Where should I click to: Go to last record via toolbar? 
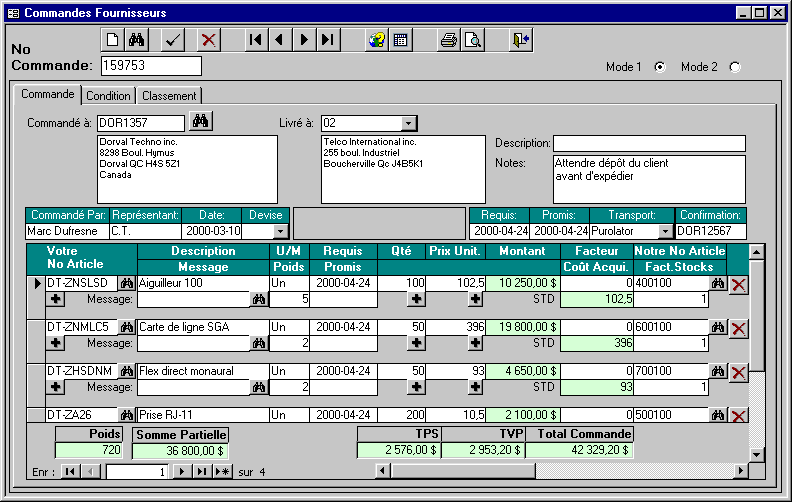(328, 39)
